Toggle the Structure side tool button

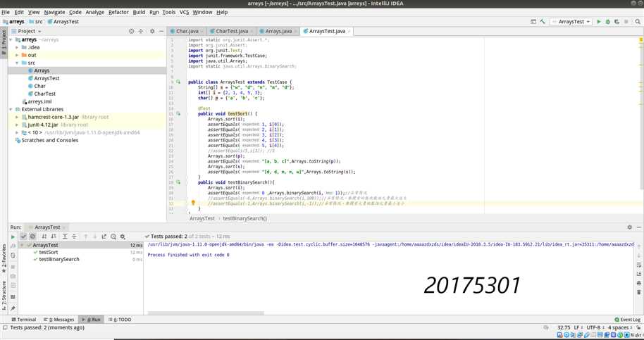pos(4,296)
